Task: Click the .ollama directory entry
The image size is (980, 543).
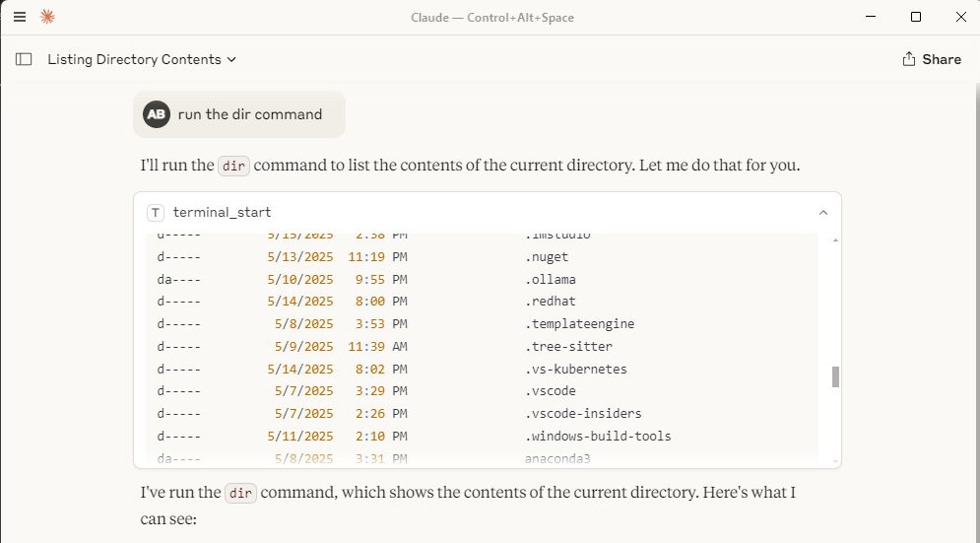Action: (550, 279)
